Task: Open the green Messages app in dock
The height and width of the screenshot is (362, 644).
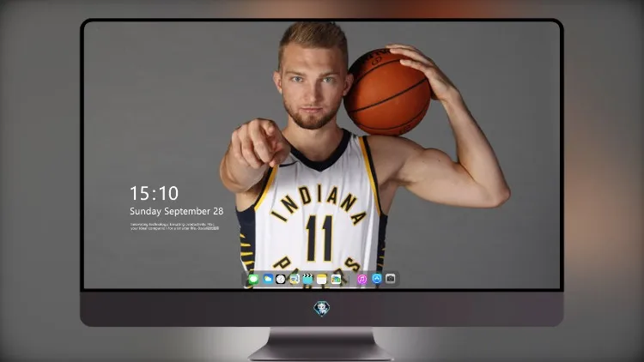Action: pos(253,279)
